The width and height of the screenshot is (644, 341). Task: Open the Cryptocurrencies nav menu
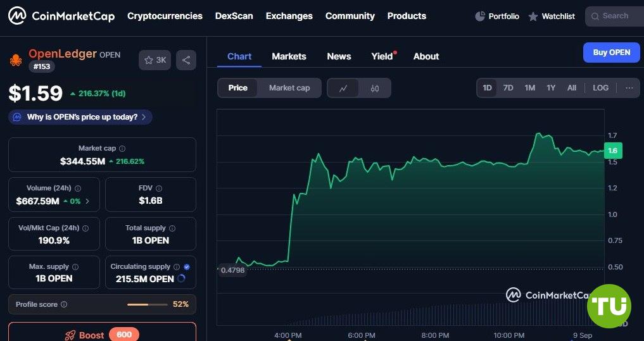tap(165, 16)
